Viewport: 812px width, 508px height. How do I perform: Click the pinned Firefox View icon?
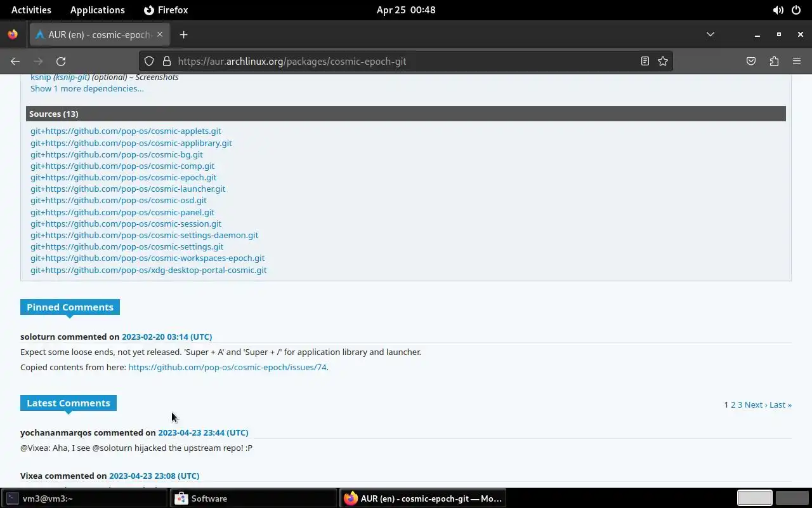[13, 34]
